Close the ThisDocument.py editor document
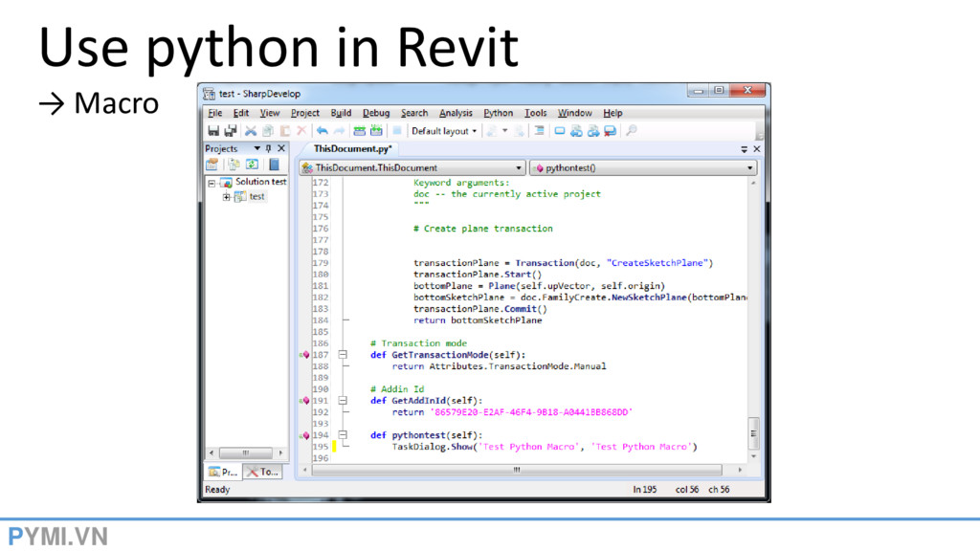This screenshot has height=551, width=980. click(757, 149)
